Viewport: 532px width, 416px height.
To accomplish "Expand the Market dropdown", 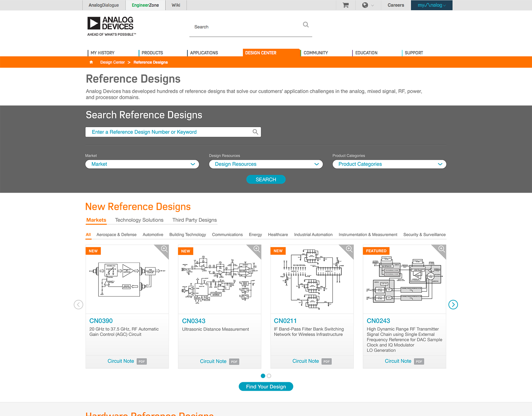I will pos(142,164).
